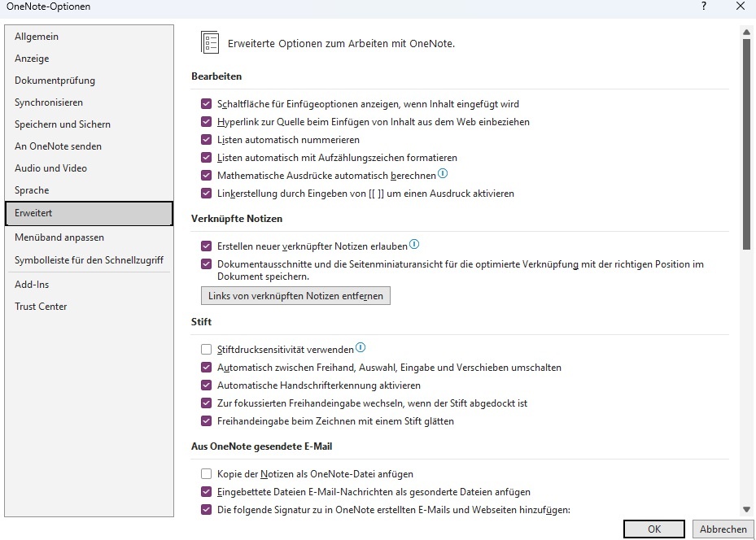
Task: Toggle Hyperlink zur Quelle beim Einfügen
Action: (207, 121)
